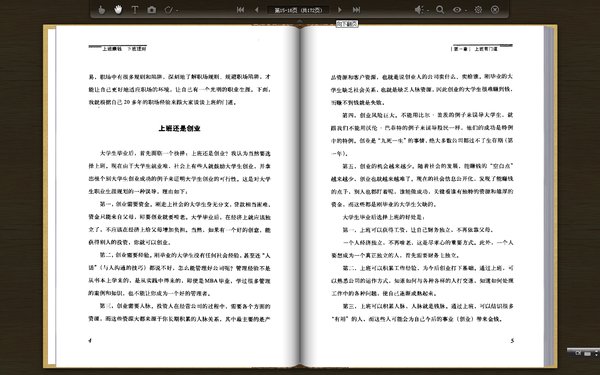Select the pointer finger click tool
The width and height of the screenshot is (600, 375).
[x=101, y=10]
